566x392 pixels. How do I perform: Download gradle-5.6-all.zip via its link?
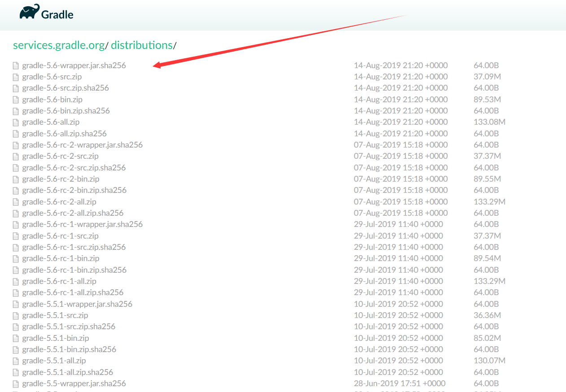click(51, 122)
